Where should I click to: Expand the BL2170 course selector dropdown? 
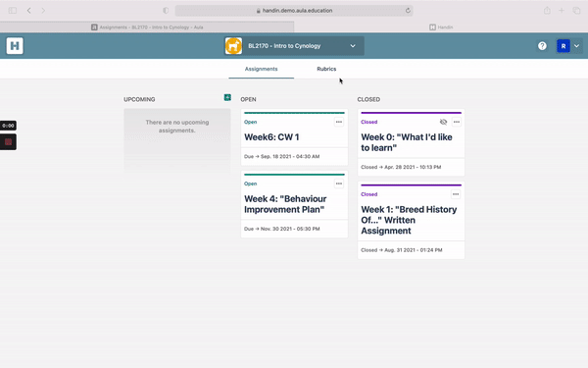[x=353, y=46]
